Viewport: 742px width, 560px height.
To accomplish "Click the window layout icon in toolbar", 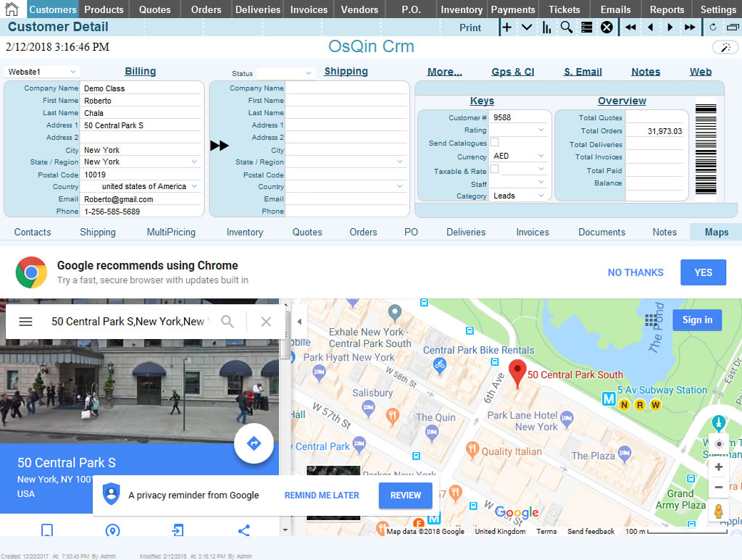I will pyautogui.click(x=733, y=28).
